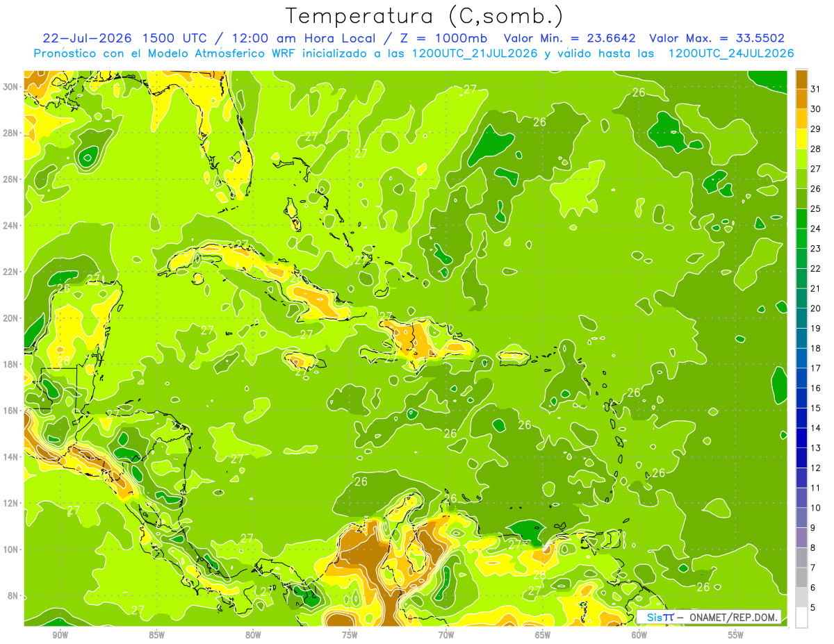Click the blue legend swatch between 16 and 17
The image size is (834, 644).
pyautogui.click(x=801, y=379)
